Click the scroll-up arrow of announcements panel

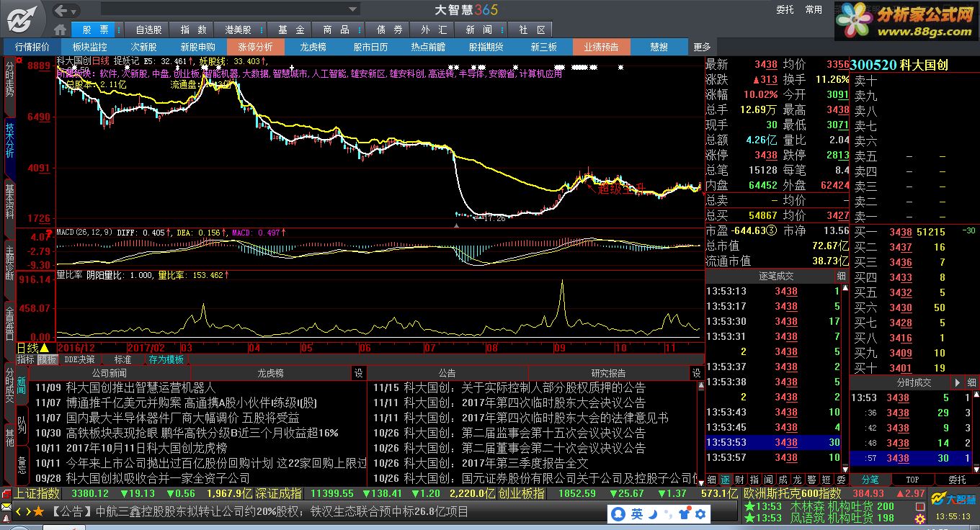click(701, 386)
